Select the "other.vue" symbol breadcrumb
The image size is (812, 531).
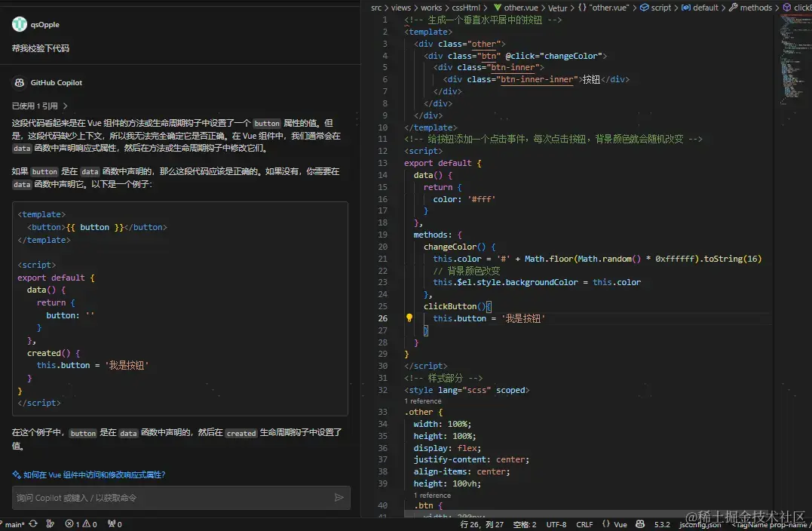click(609, 8)
